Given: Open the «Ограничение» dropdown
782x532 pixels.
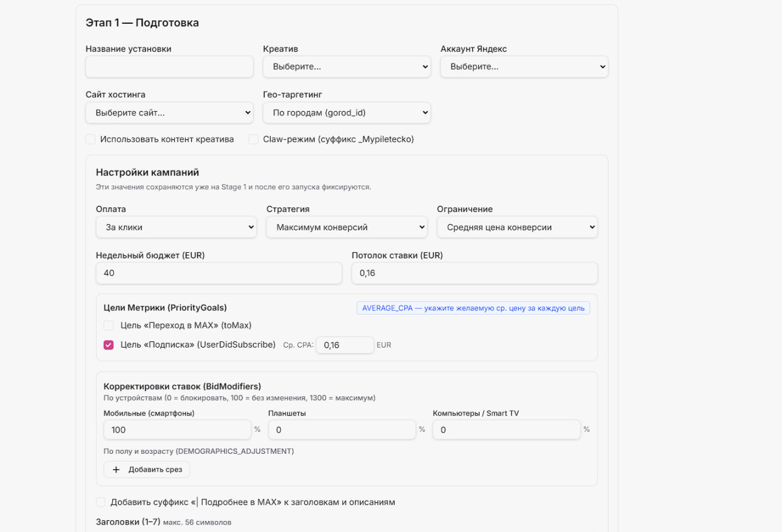Looking at the screenshot, I should coord(517,227).
